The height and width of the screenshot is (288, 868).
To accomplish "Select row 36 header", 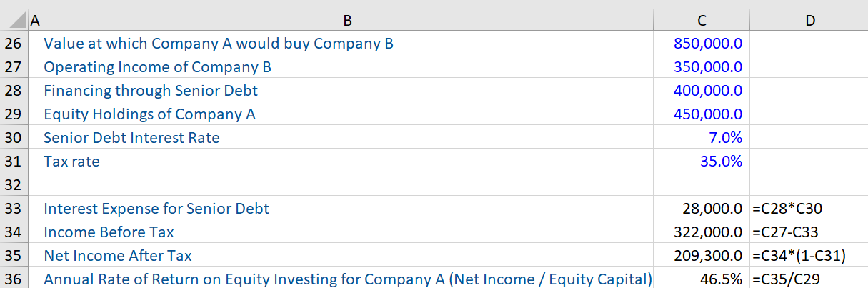I will coord(14,279).
